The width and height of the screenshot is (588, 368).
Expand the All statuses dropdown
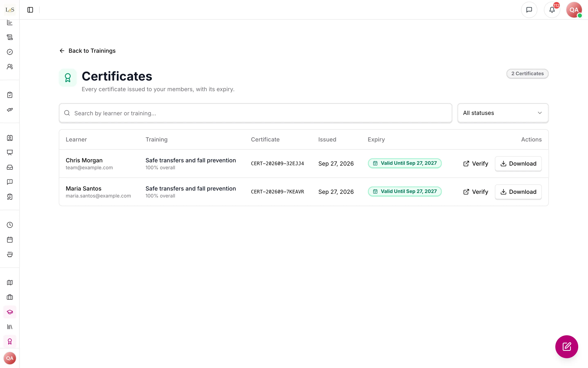(x=503, y=113)
